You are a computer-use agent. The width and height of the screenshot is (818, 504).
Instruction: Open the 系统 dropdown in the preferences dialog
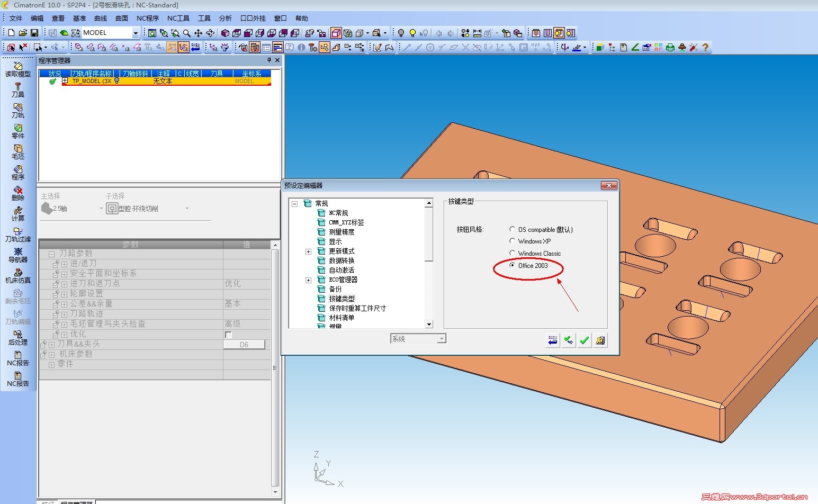click(442, 339)
